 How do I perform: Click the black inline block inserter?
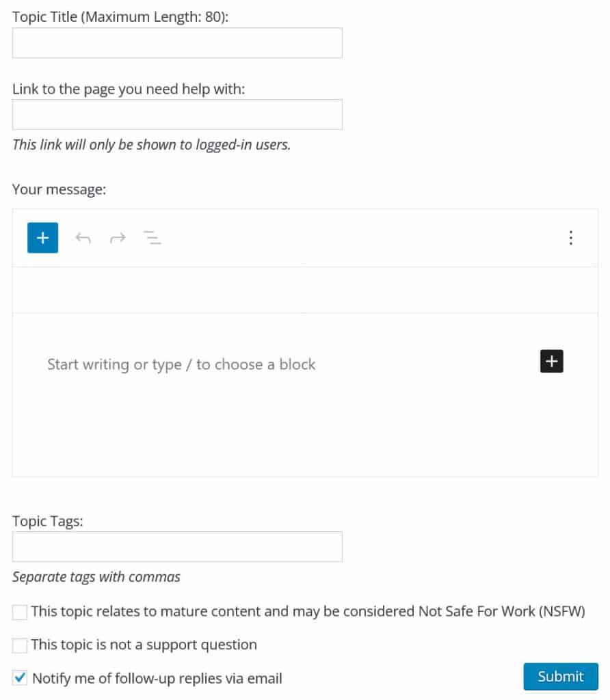551,361
